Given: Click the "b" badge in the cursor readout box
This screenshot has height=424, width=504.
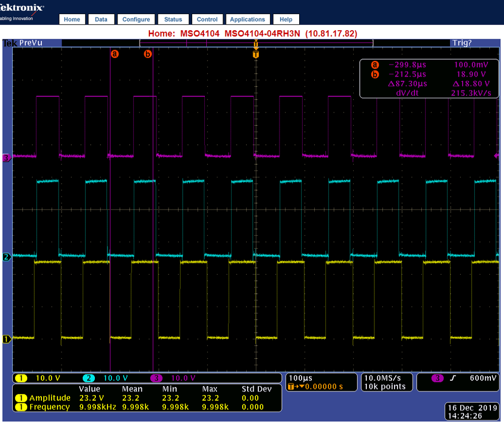Looking at the screenshot, I should [374, 74].
